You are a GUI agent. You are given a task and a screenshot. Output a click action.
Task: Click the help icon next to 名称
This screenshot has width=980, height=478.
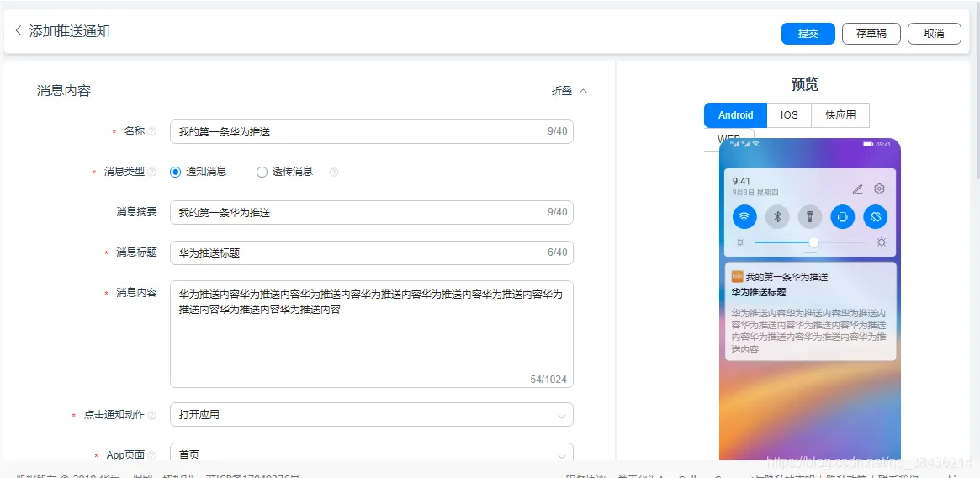click(152, 132)
